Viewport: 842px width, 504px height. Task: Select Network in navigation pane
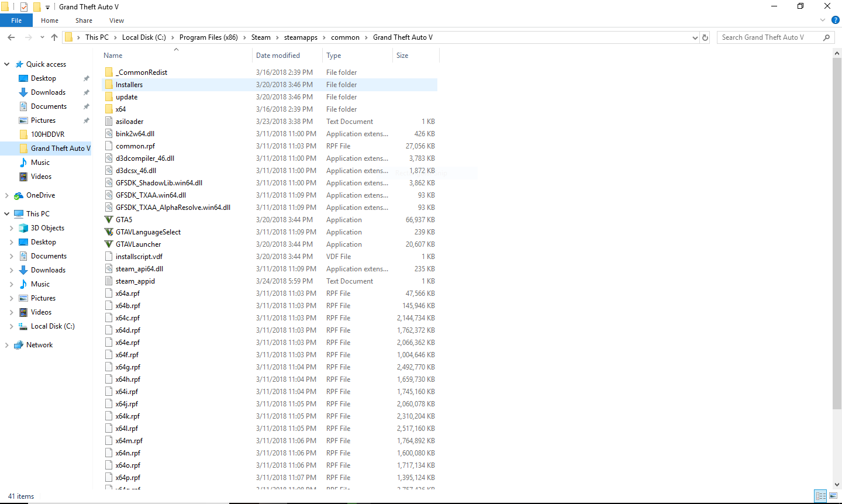(x=39, y=345)
